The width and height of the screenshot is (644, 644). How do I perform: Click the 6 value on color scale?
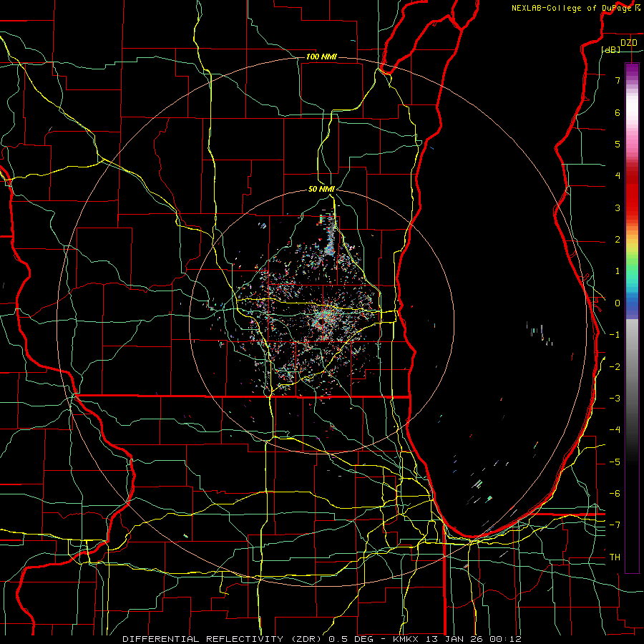618,112
